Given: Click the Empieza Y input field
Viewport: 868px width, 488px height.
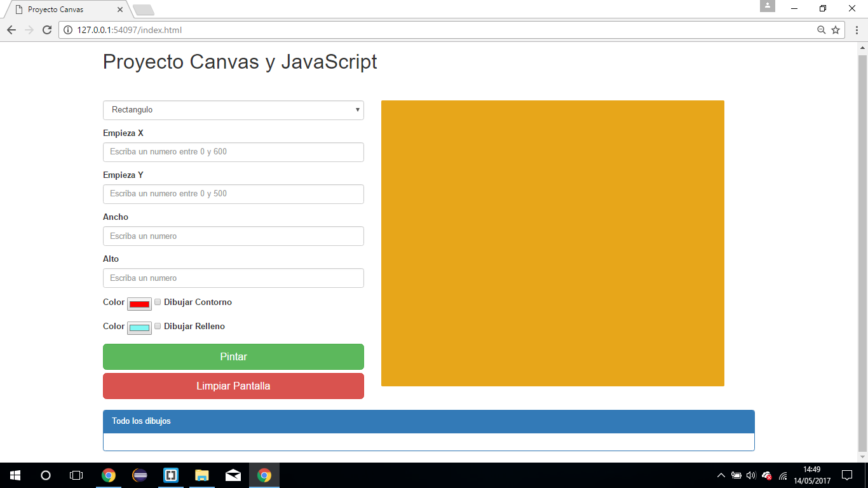Looking at the screenshot, I should tap(233, 194).
